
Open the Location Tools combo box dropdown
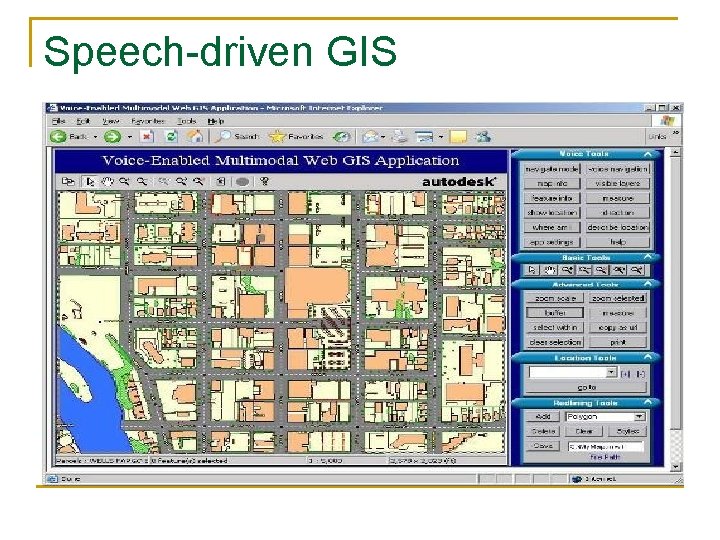611,372
